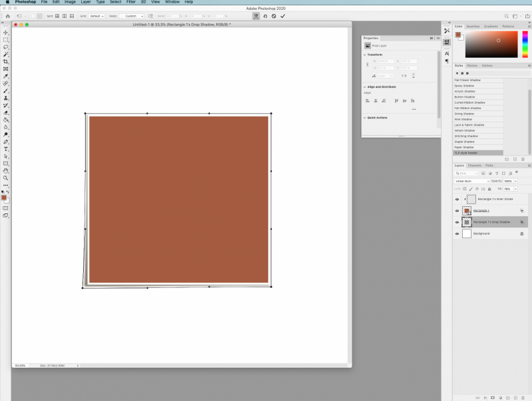Select the Crop tool
532x401 pixels.
pyautogui.click(x=6, y=61)
